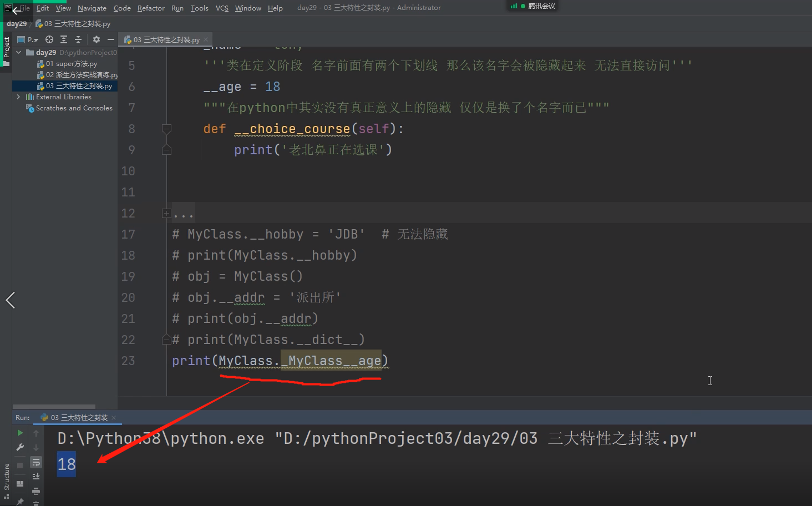Viewport: 812px width, 506px height.
Task: Pin the Run tab
Action: pos(20,502)
